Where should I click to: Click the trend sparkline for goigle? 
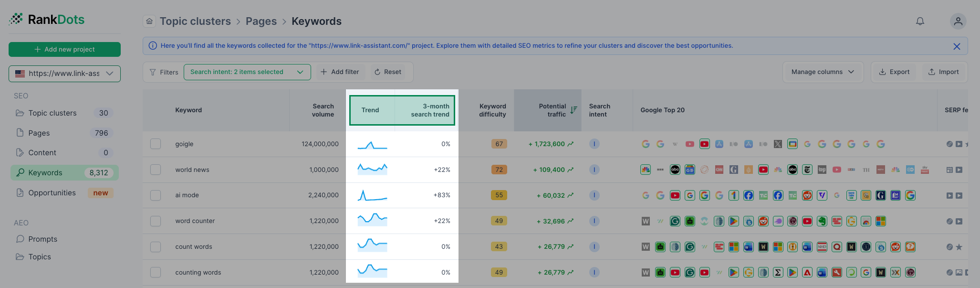373,145
